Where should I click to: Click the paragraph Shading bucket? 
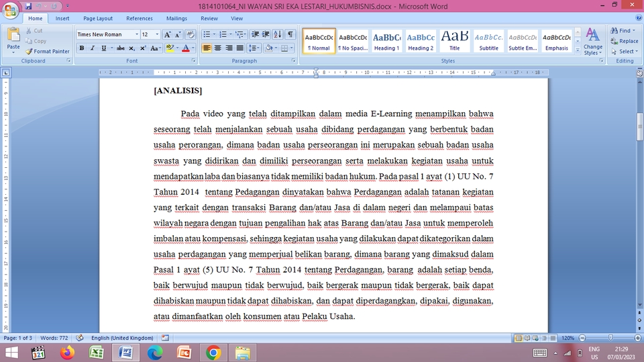click(268, 48)
